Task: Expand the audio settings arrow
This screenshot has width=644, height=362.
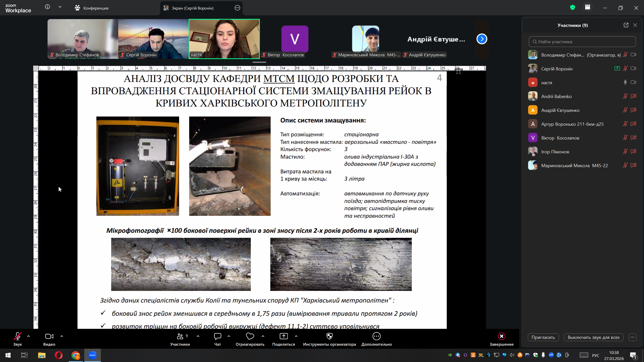Action: 28,336
